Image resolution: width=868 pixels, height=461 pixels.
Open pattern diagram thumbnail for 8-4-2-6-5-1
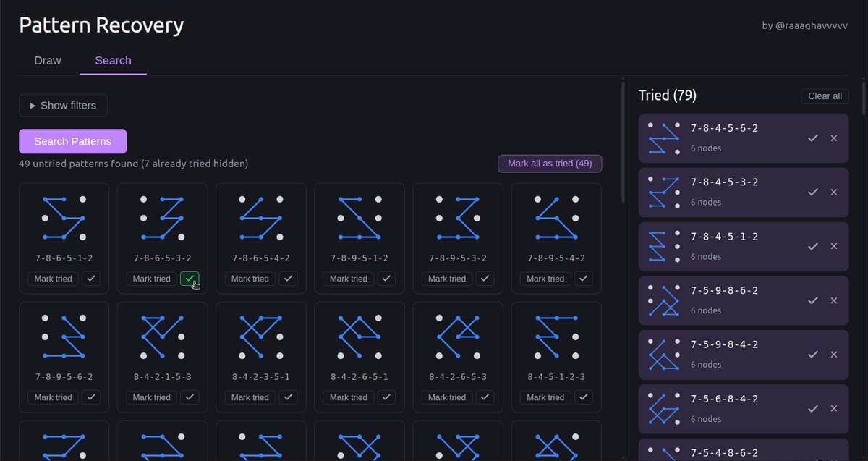click(359, 337)
